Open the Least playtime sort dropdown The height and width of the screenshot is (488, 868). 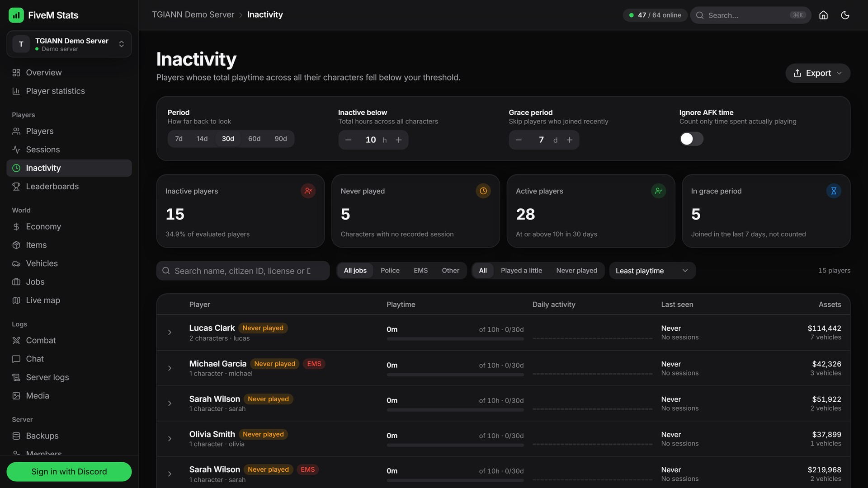(652, 271)
